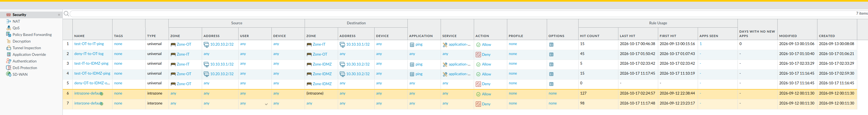
Task: Click first hit 2026-09-12 23:23:17
Action: [677, 104]
